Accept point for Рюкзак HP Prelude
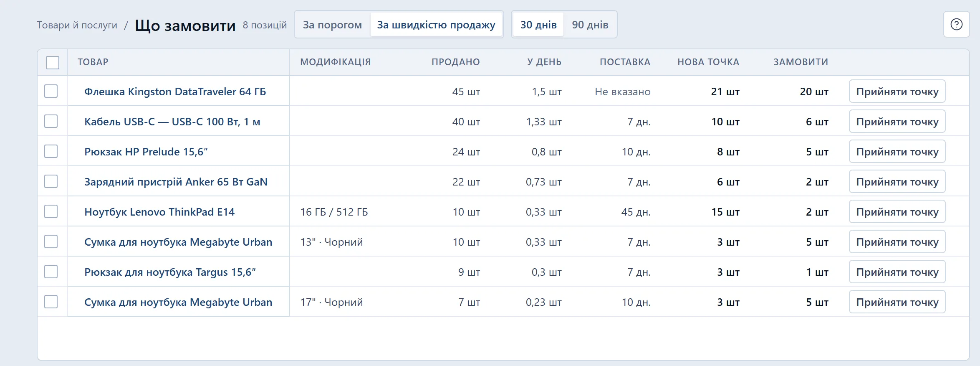980x366 pixels. 897,151
